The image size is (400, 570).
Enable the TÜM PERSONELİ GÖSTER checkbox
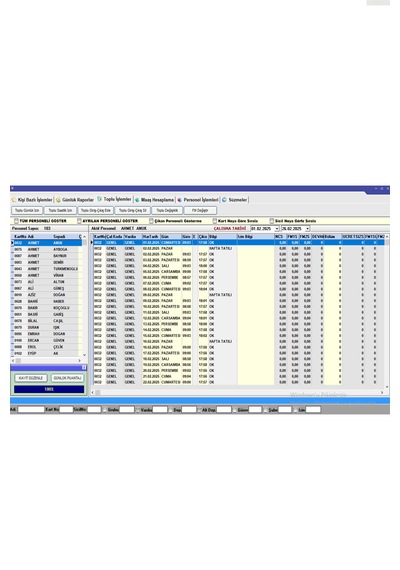pyautogui.click(x=16, y=221)
